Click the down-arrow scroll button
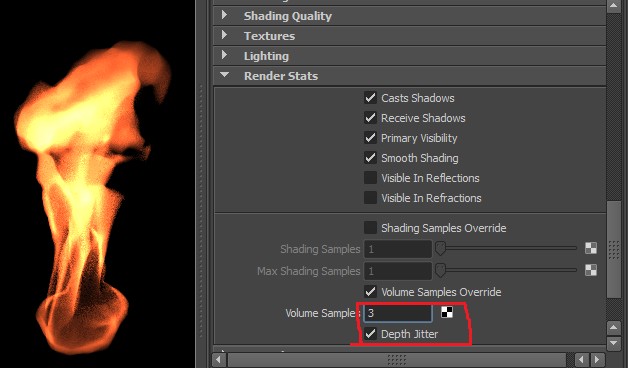628x368 pixels. click(x=614, y=343)
